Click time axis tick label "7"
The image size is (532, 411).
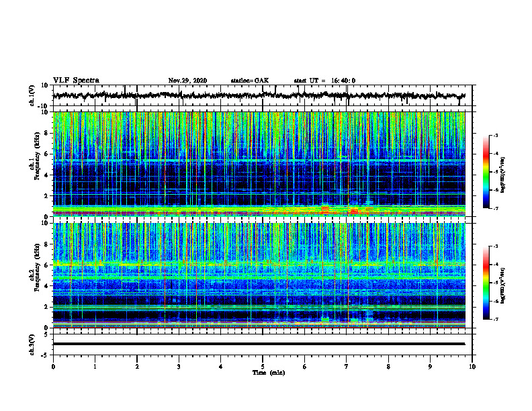[347, 367]
